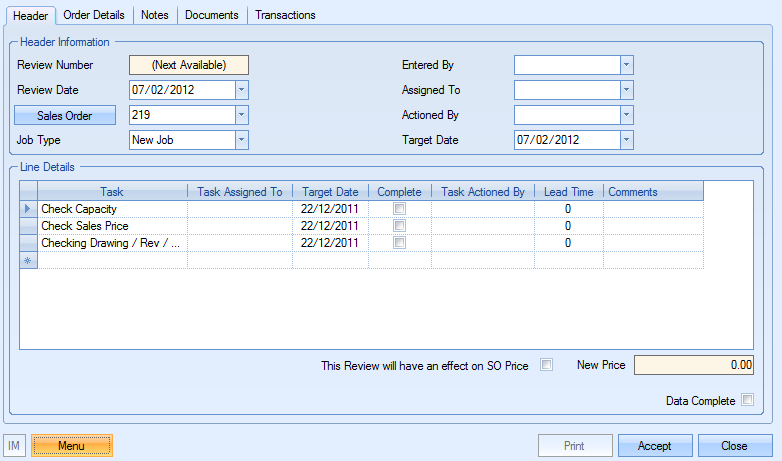Open the Target Date dropdown arrow
The image size is (782, 461).
(x=626, y=140)
